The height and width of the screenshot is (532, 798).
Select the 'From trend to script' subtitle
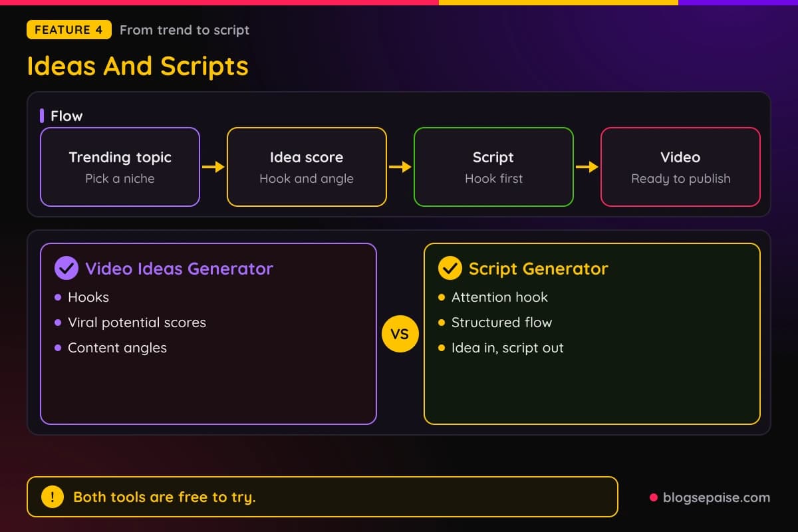185,30
